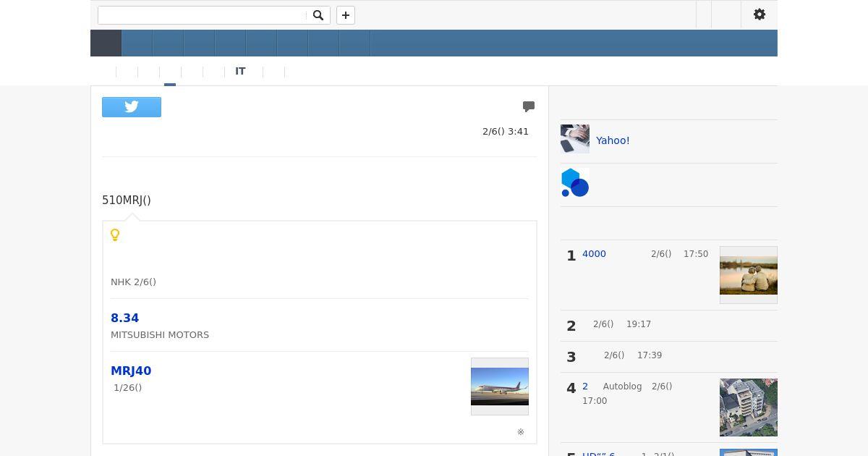Click the "17:50" time in ranking 1
Image resolution: width=868 pixels, height=456 pixels.
pyautogui.click(x=696, y=254)
